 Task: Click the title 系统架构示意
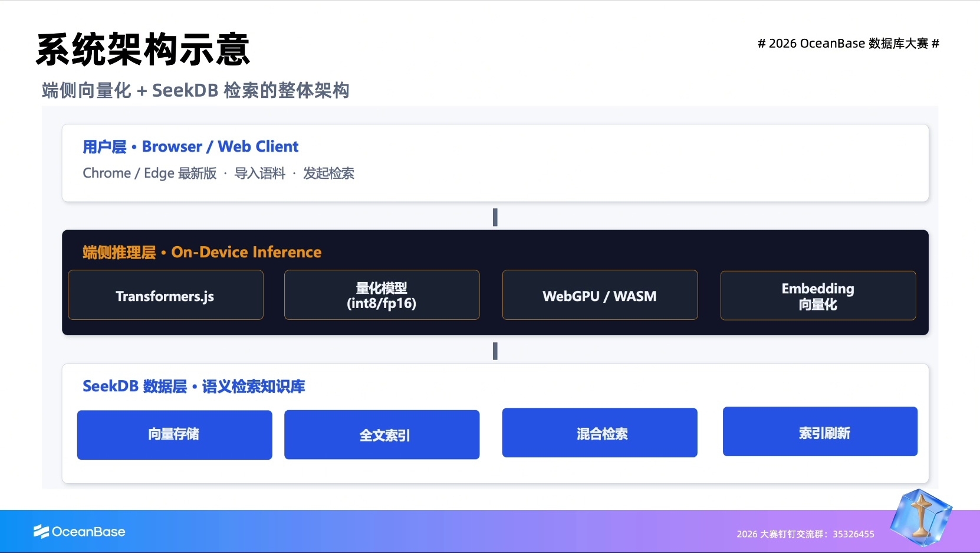pyautogui.click(x=143, y=50)
